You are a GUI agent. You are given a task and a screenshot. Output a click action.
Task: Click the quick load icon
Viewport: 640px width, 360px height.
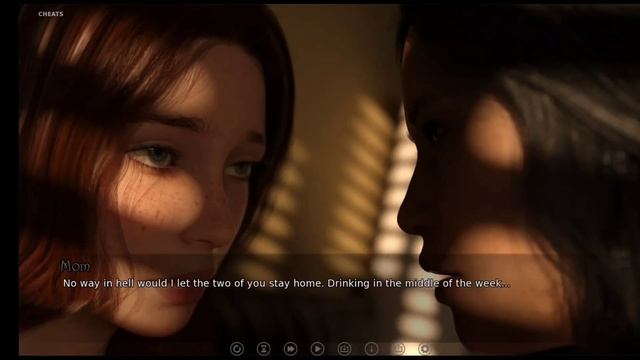398,349
